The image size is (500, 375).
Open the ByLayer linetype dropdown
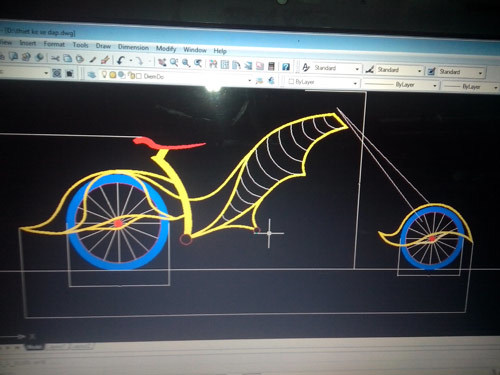point(400,85)
